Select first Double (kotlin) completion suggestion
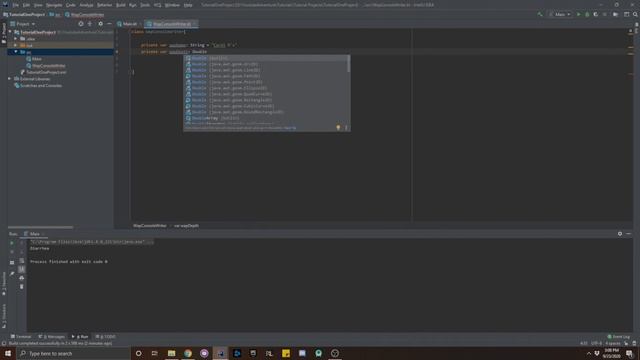640x360 pixels. [266, 58]
